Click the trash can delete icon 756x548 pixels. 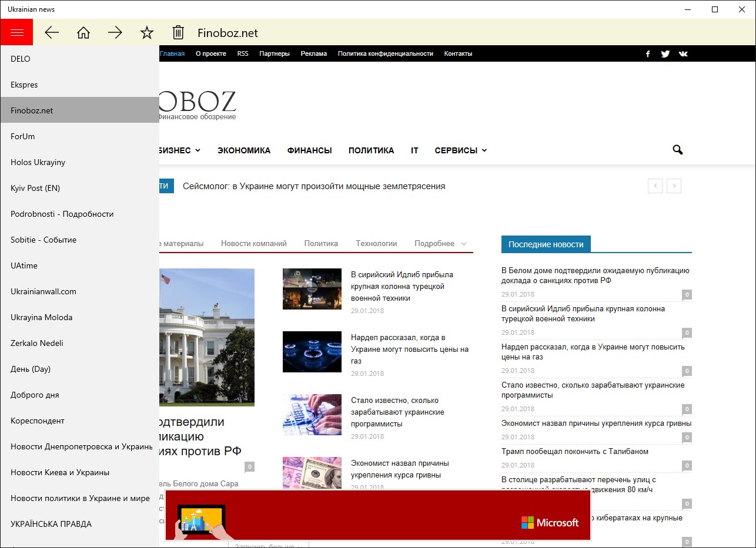(x=178, y=33)
